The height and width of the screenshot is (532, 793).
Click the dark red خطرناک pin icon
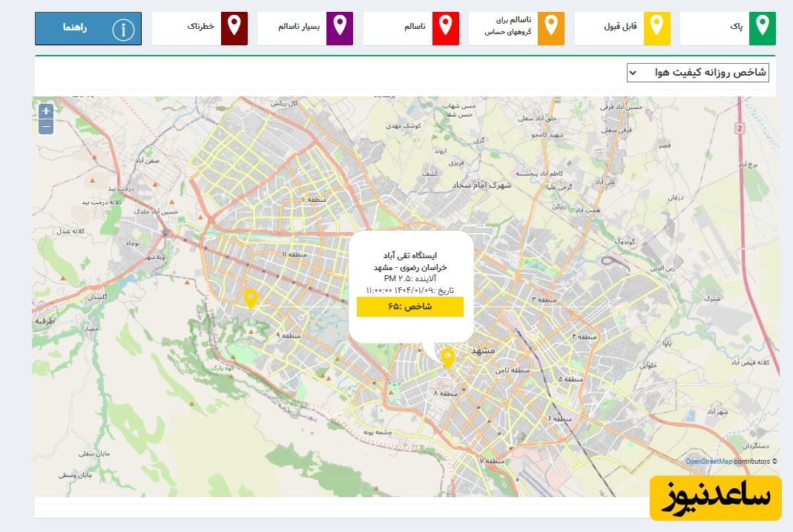(234, 28)
